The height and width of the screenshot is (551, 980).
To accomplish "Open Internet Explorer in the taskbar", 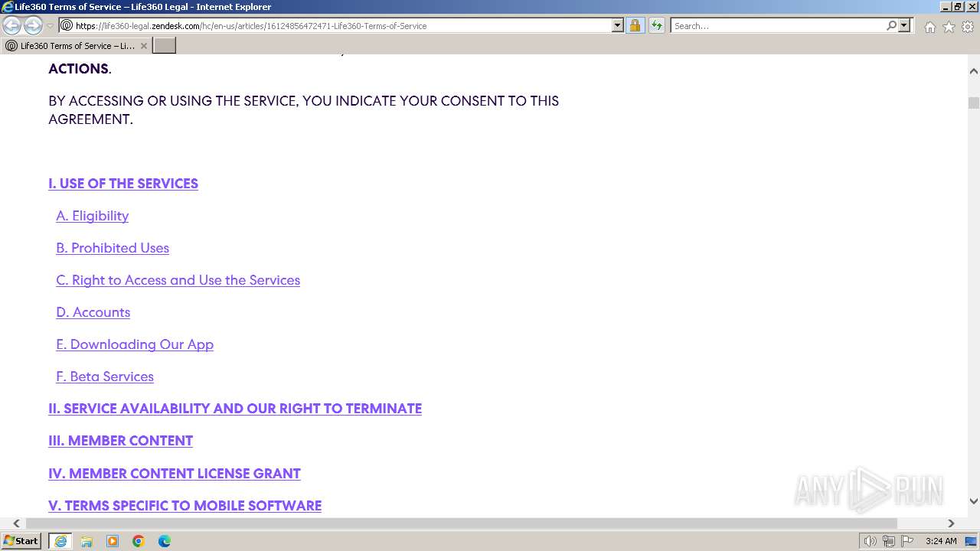I will pos(60,541).
